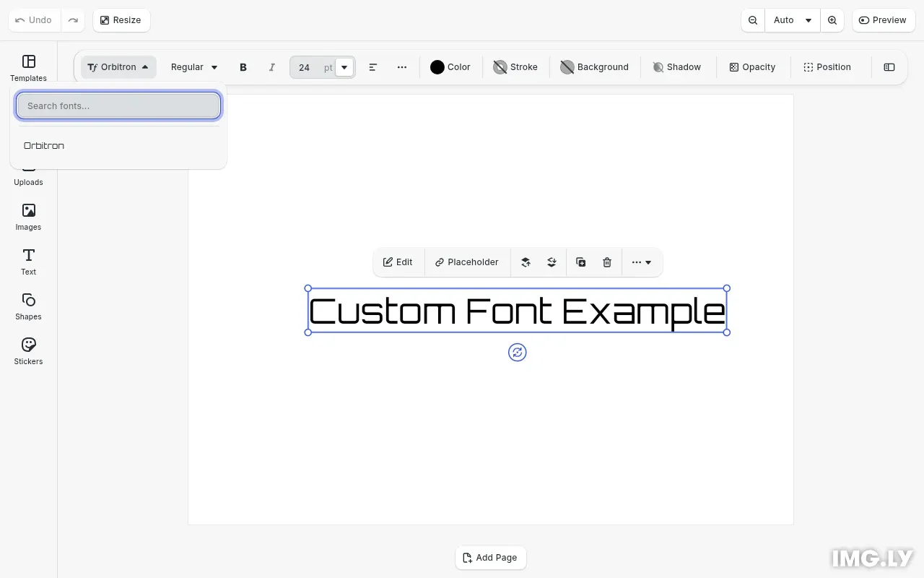The image size is (924, 578).
Task: Open the Shapes panel
Action: pyautogui.click(x=28, y=306)
